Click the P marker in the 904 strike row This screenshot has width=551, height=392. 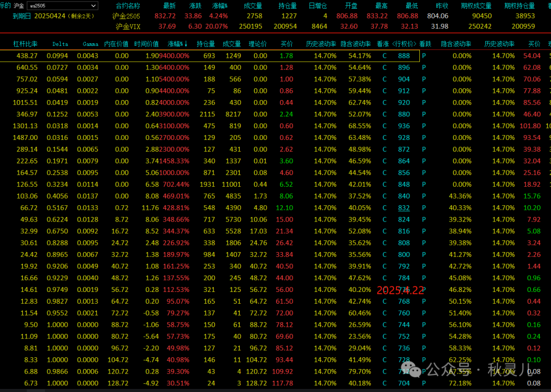[423, 79]
